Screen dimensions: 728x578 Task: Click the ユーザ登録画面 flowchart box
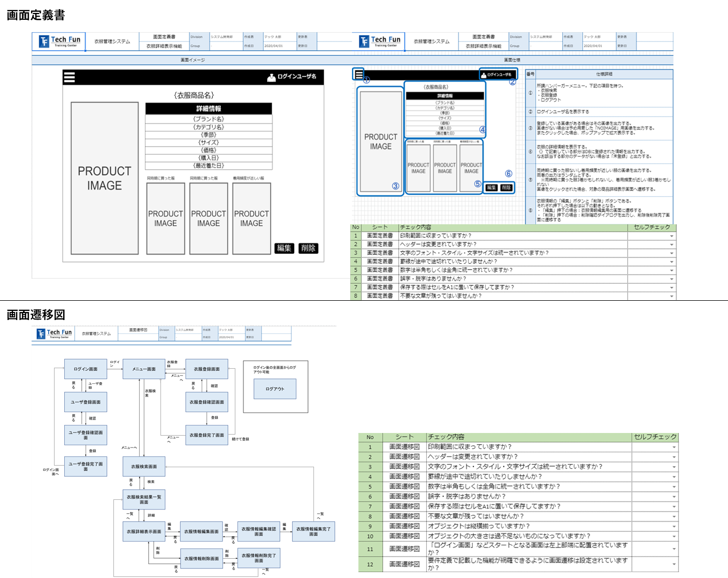pos(86,402)
